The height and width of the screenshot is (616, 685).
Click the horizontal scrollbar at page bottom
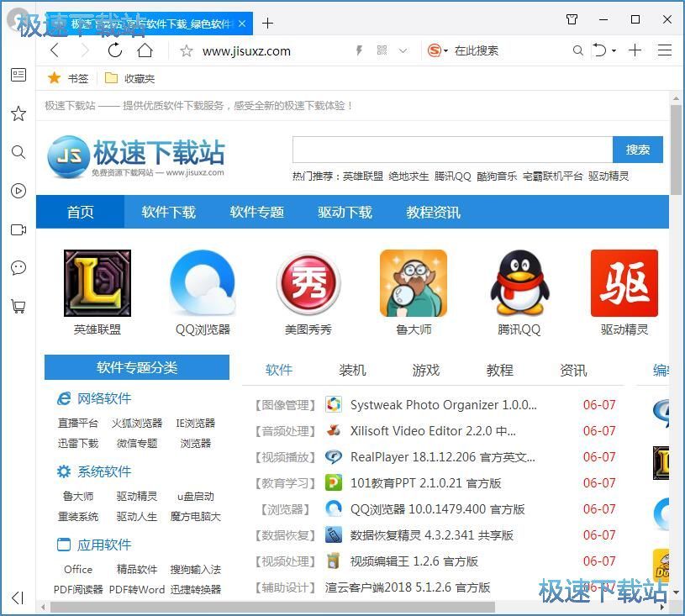click(x=272, y=608)
